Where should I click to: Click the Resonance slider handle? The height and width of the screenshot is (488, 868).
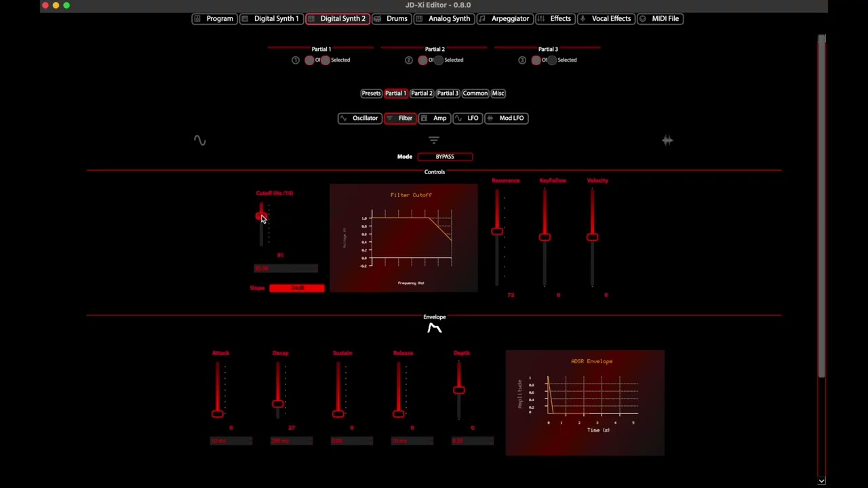tap(497, 232)
